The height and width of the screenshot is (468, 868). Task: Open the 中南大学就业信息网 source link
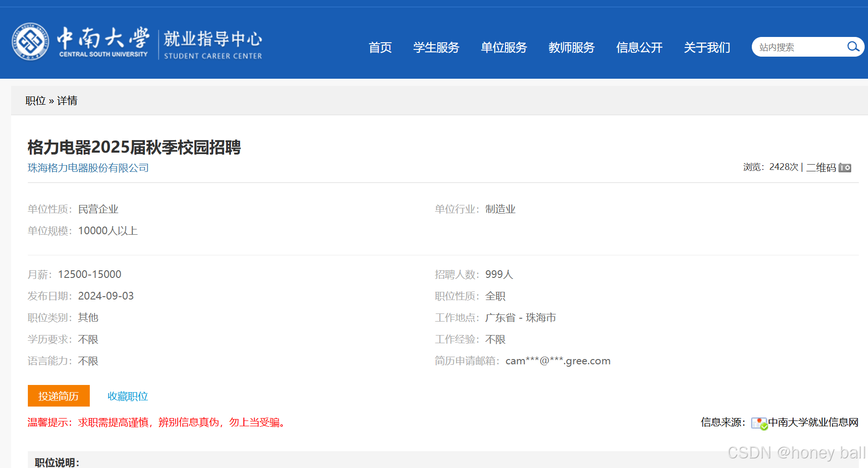tap(813, 422)
